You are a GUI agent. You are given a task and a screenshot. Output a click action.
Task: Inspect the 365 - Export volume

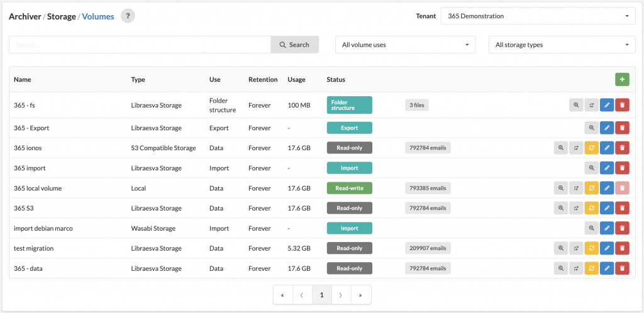tap(591, 128)
